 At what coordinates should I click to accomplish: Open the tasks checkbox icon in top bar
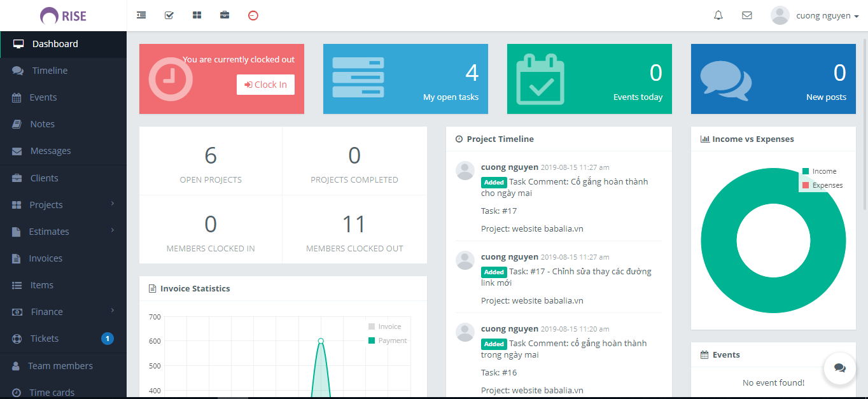coord(169,15)
